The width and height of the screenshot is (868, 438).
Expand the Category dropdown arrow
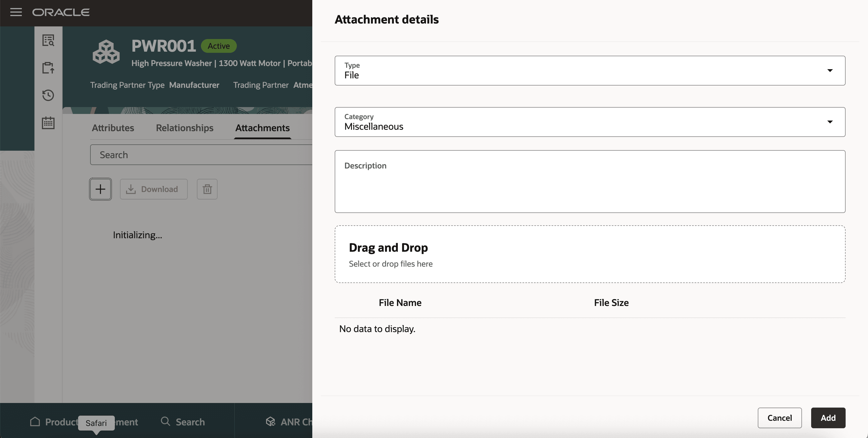pyautogui.click(x=830, y=122)
